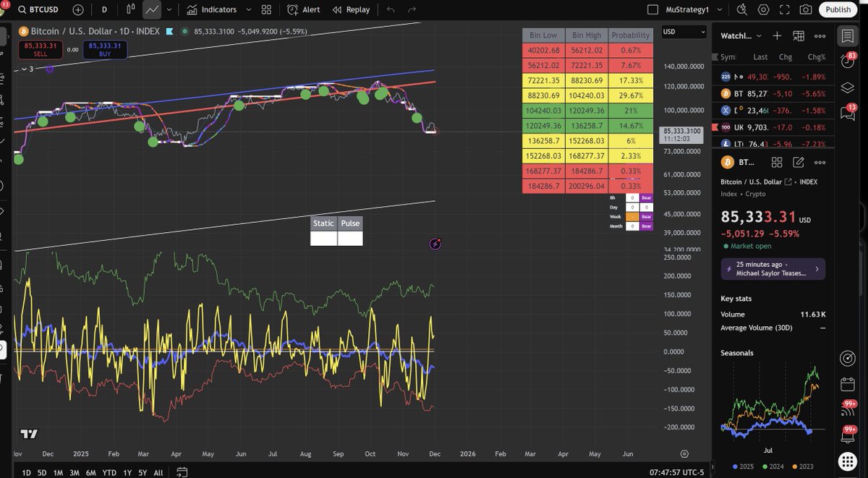
Task: Select the candlestick chart type icon
Action: 131,9
